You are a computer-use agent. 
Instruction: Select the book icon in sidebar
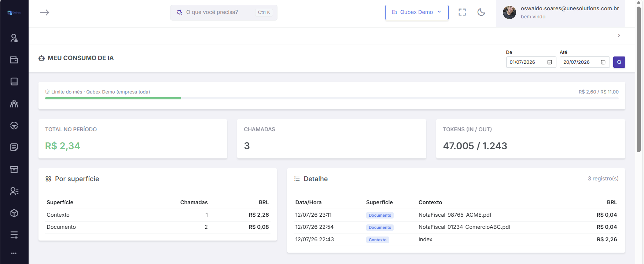pos(14,81)
